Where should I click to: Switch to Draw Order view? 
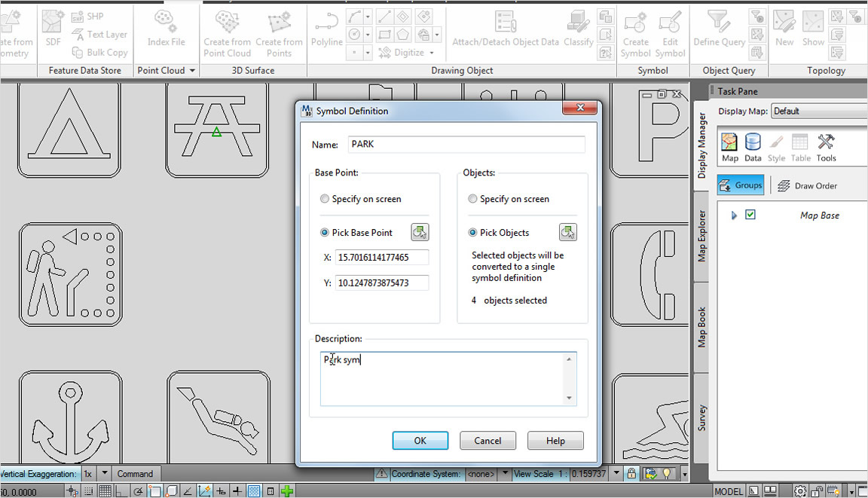click(x=808, y=186)
